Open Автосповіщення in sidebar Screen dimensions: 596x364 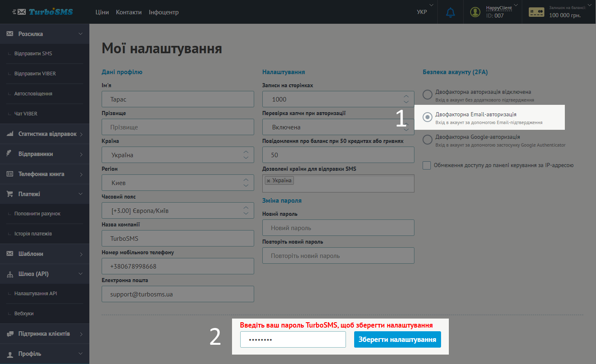(x=33, y=94)
